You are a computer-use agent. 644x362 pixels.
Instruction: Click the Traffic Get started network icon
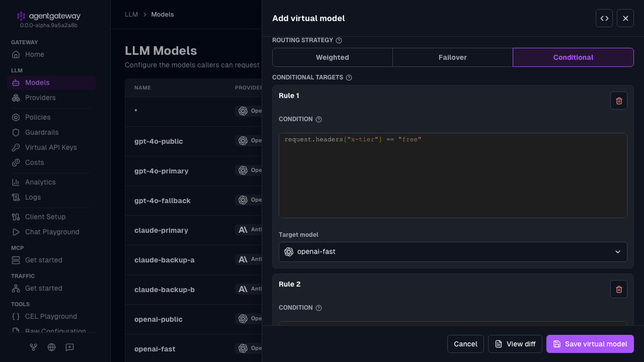point(16,288)
